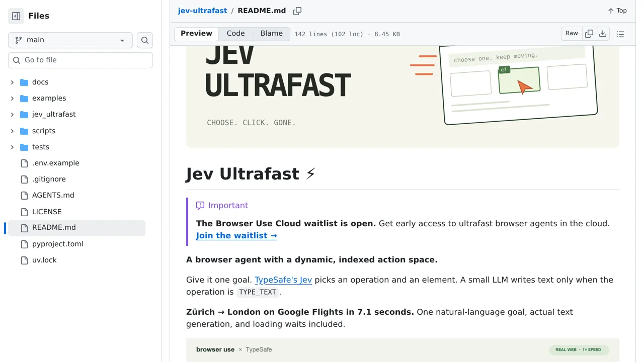The height and width of the screenshot is (362, 644).
Task: Expand the jev_ultrafast folder chevron
Action: (x=12, y=114)
